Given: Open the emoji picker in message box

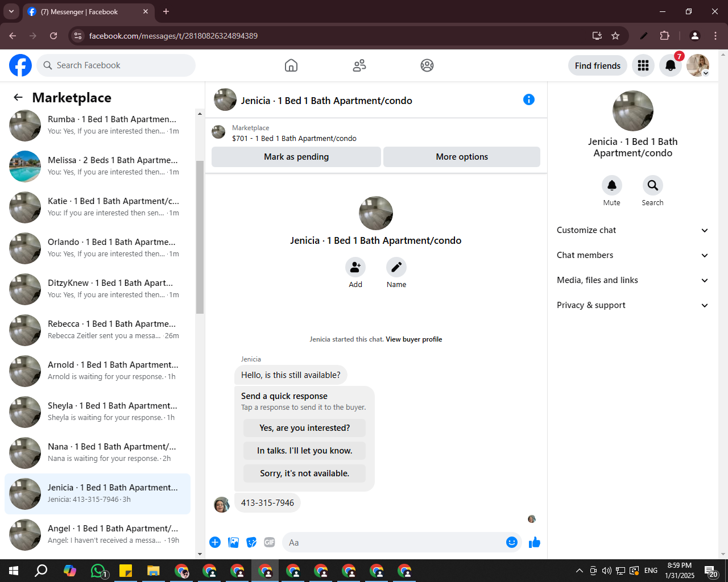Looking at the screenshot, I should tap(512, 542).
